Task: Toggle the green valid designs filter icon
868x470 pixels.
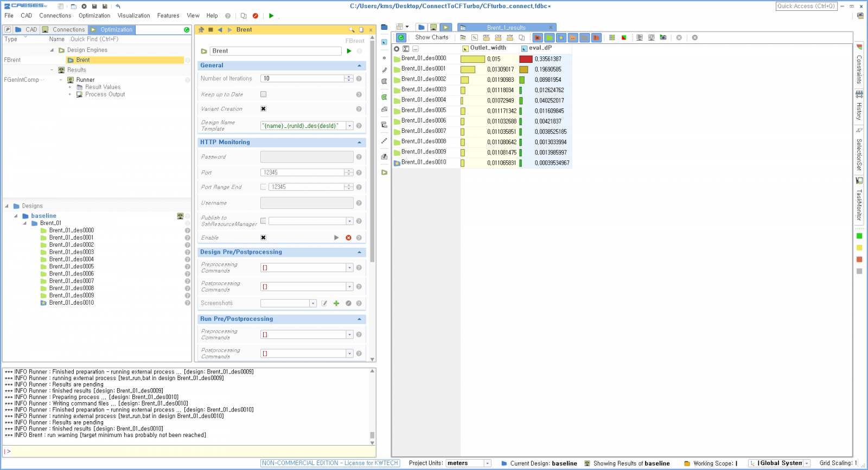Action: click(x=550, y=37)
